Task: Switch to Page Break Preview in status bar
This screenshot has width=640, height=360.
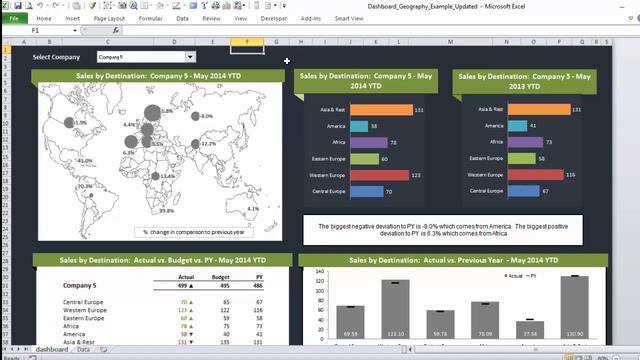Action: 588,358
